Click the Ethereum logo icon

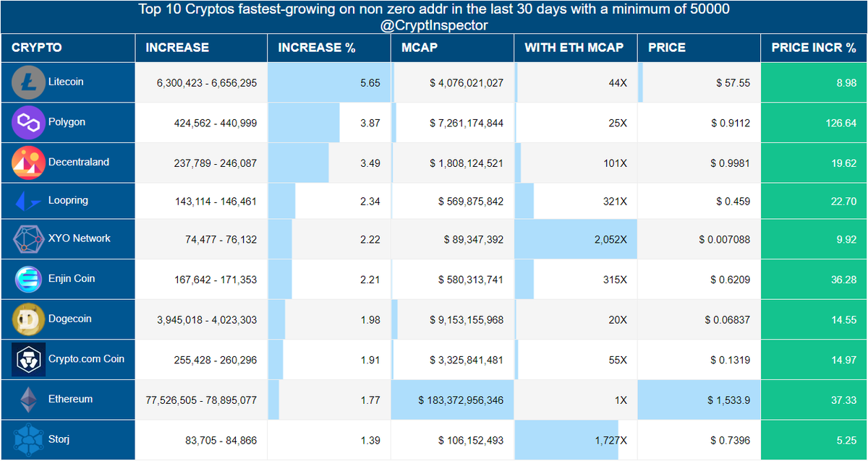click(x=29, y=400)
